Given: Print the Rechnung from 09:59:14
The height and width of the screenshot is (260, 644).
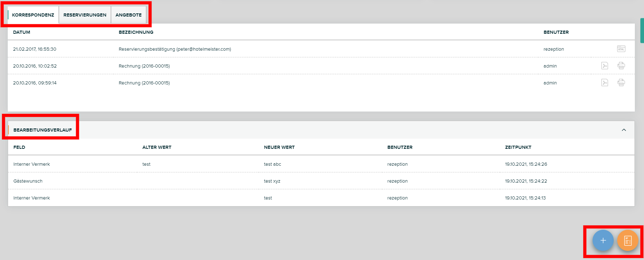Looking at the screenshot, I should pyautogui.click(x=621, y=83).
